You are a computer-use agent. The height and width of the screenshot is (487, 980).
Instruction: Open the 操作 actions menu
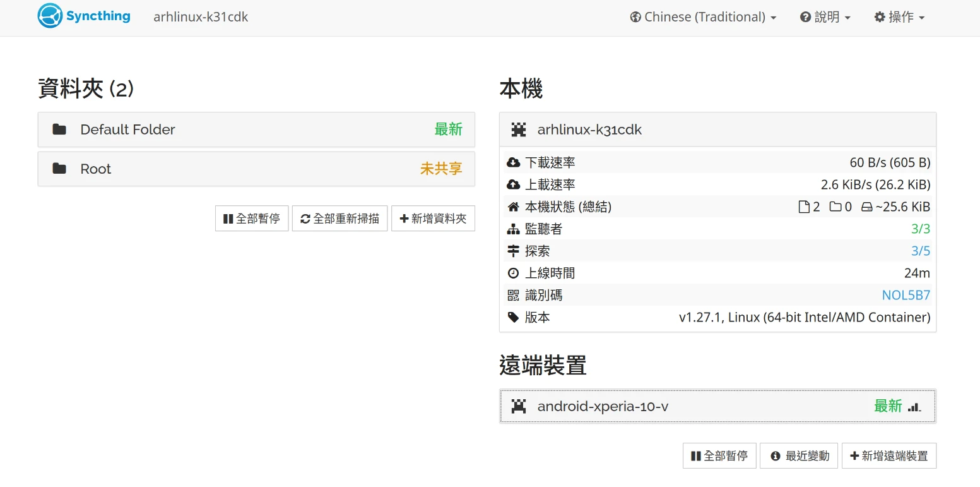click(x=899, y=17)
